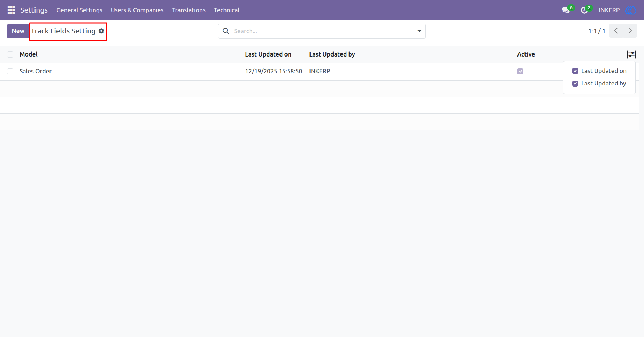Sort by Last Updated by column header
644x337 pixels.
[x=332, y=54]
